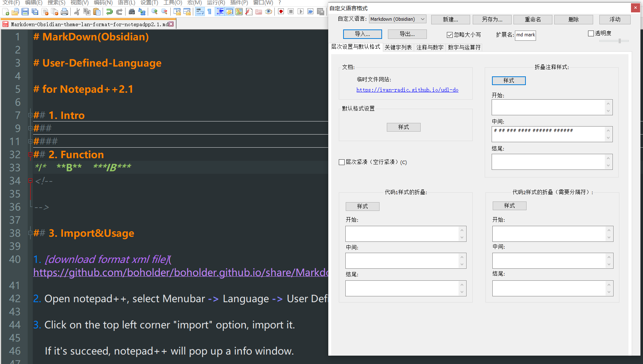Click the Monitoring eye toolbar icon
The width and height of the screenshot is (643, 364).
pyautogui.click(x=269, y=12)
